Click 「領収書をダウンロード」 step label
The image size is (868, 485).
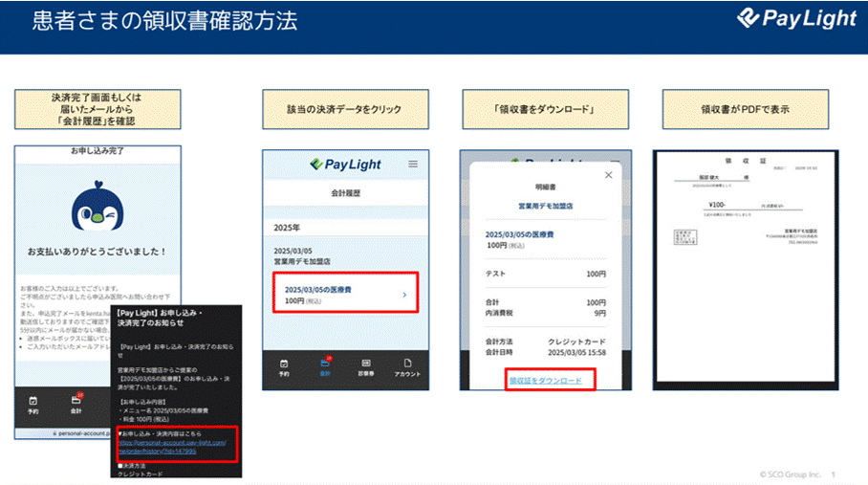(x=545, y=109)
